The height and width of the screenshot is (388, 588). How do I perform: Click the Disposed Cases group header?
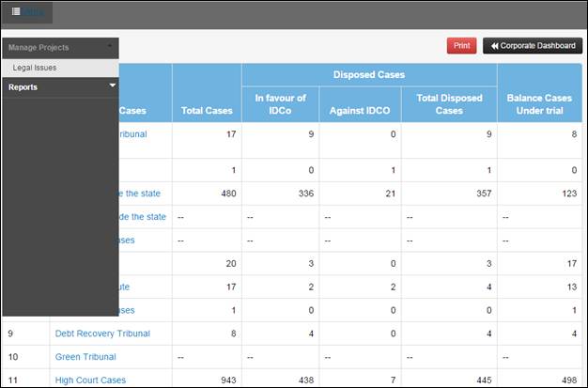coord(369,74)
